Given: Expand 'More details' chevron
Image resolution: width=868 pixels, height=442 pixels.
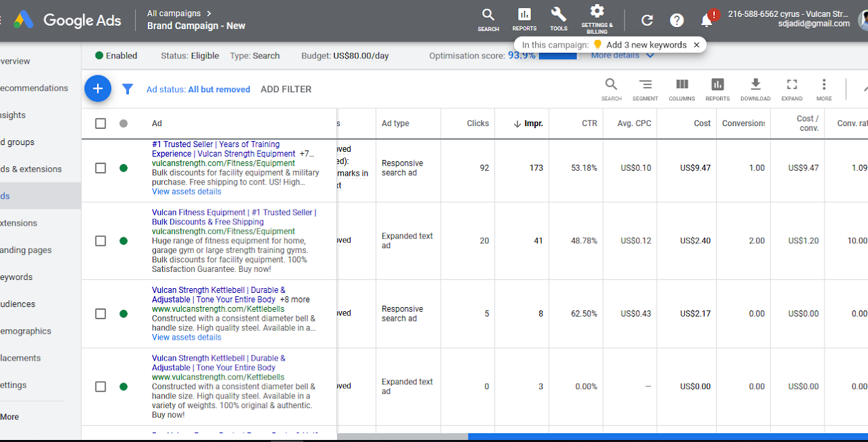Looking at the screenshot, I should pyautogui.click(x=650, y=56).
